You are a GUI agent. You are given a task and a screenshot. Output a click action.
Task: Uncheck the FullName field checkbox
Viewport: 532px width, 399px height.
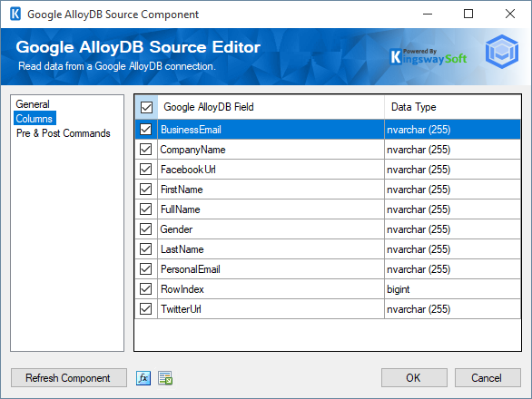tap(146, 209)
